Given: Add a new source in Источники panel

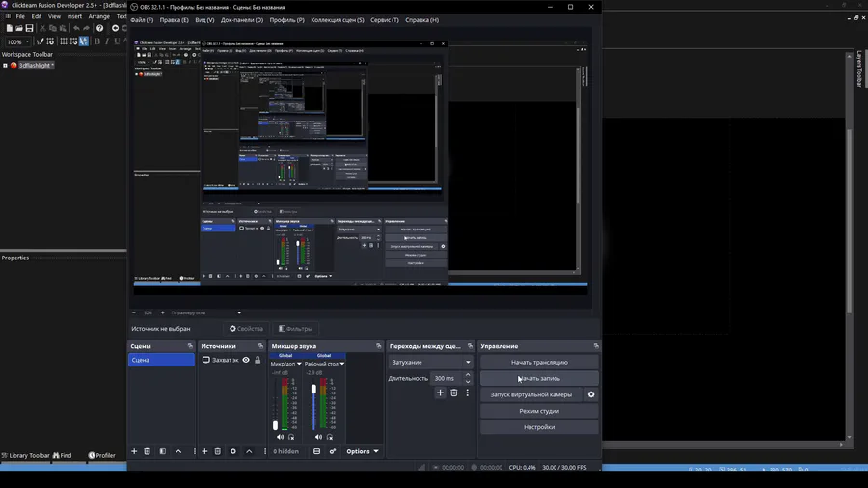Looking at the screenshot, I should click(x=204, y=451).
